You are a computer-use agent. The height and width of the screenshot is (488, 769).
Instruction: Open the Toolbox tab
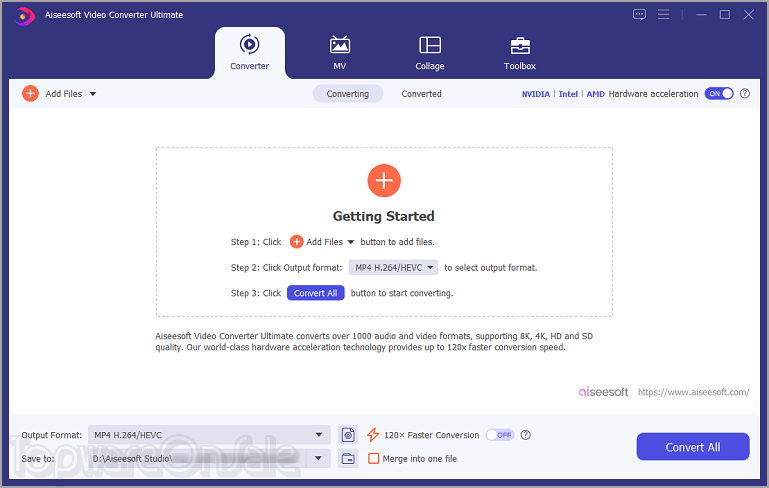coord(520,53)
